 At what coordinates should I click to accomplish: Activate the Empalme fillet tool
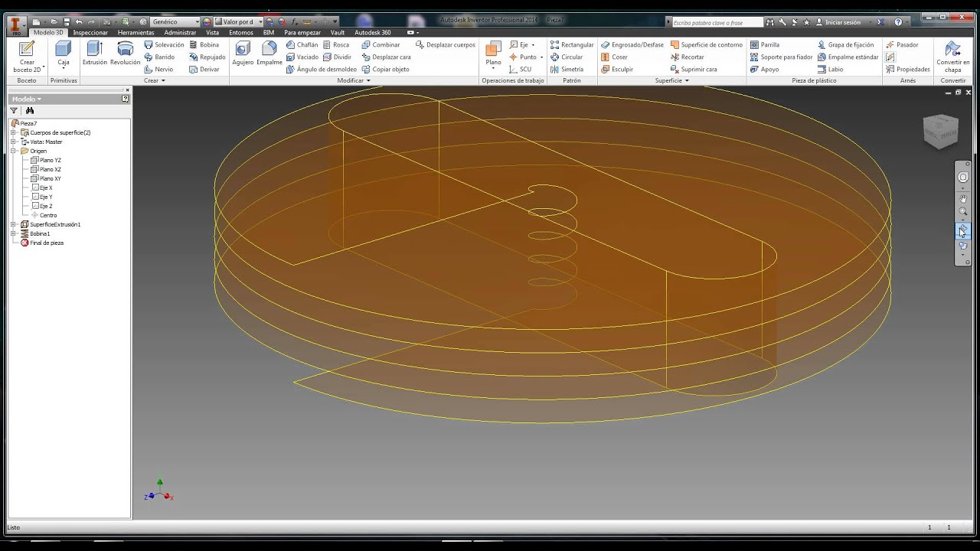[x=269, y=54]
